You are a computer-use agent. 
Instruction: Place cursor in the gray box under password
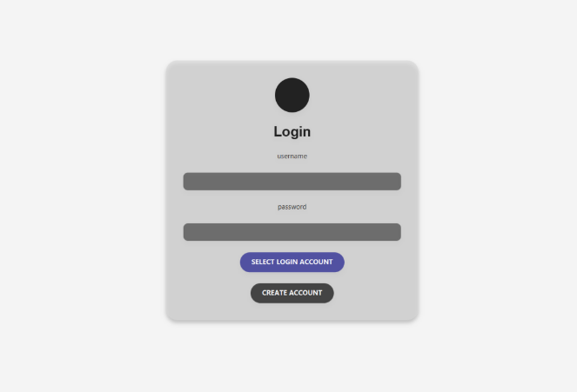click(292, 232)
